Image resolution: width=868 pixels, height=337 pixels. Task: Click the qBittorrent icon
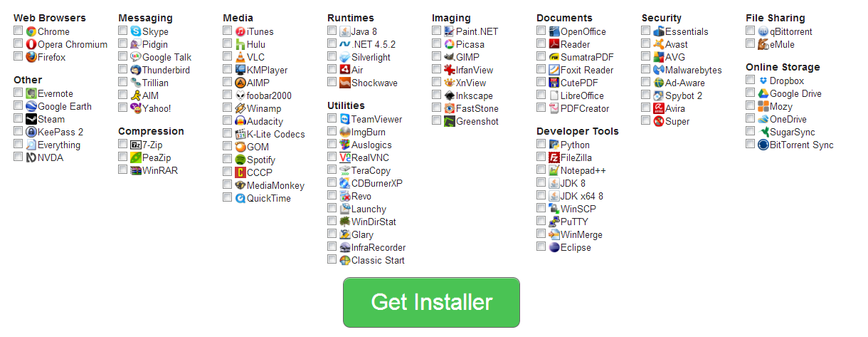pos(763,31)
